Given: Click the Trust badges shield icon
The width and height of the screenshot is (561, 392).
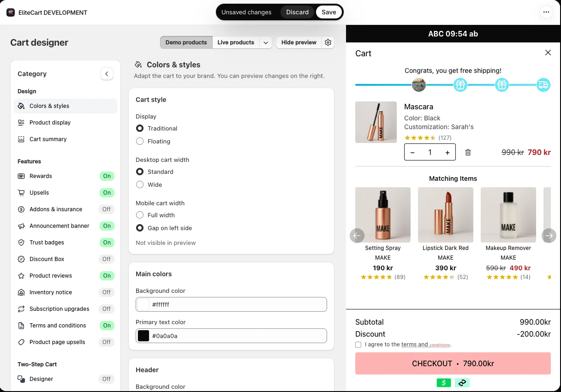Looking at the screenshot, I should 21,243.
